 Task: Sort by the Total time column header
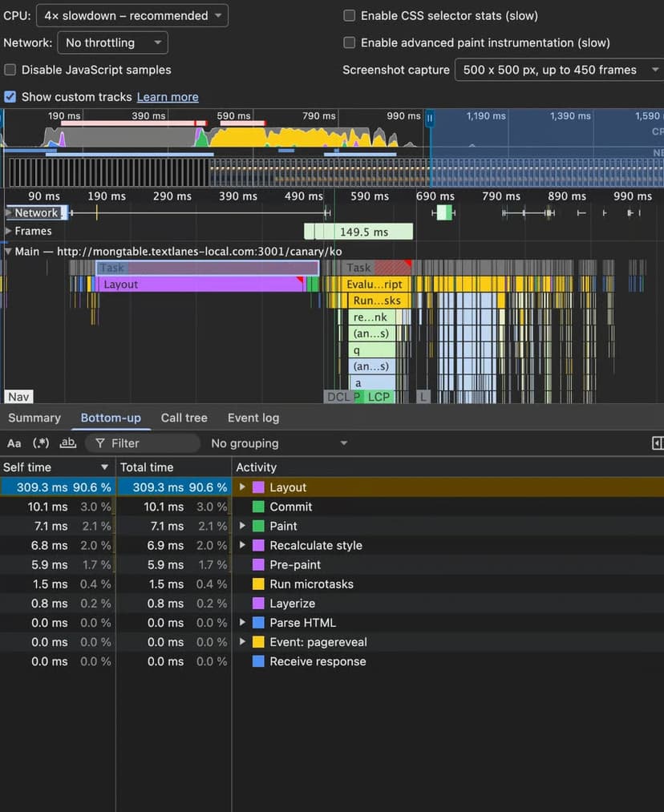pyautogui.click(x=173, y=467)
